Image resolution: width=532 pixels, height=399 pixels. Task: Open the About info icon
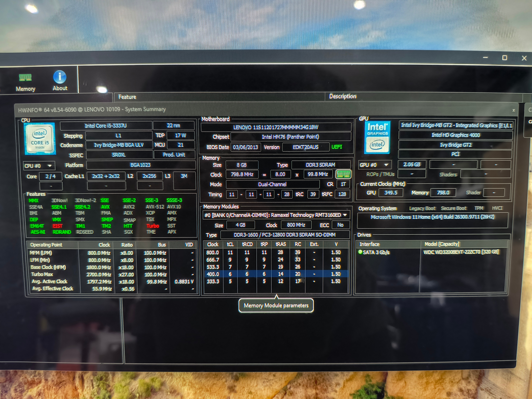coord(60,81)
